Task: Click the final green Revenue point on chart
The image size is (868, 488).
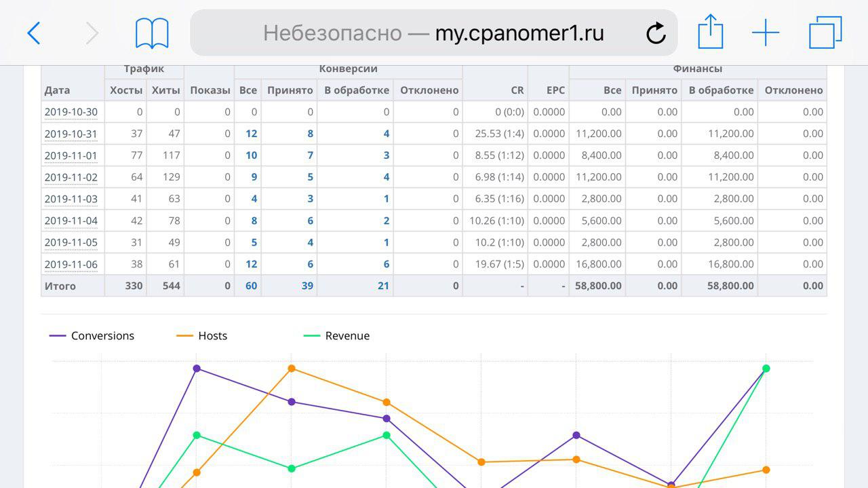Action: (x=766, y=369)
